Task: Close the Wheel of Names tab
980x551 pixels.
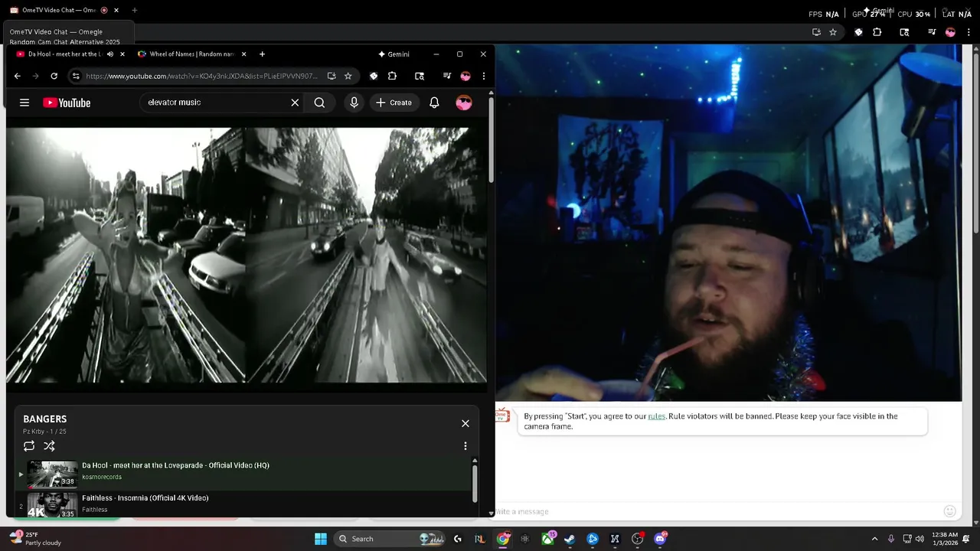Action: (243, 54)
